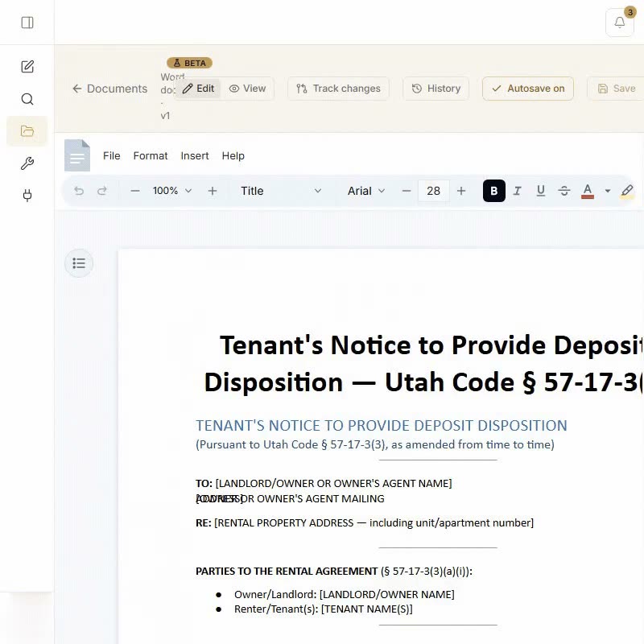
Task: Open the Insert menu
Action: coord(195,155)
